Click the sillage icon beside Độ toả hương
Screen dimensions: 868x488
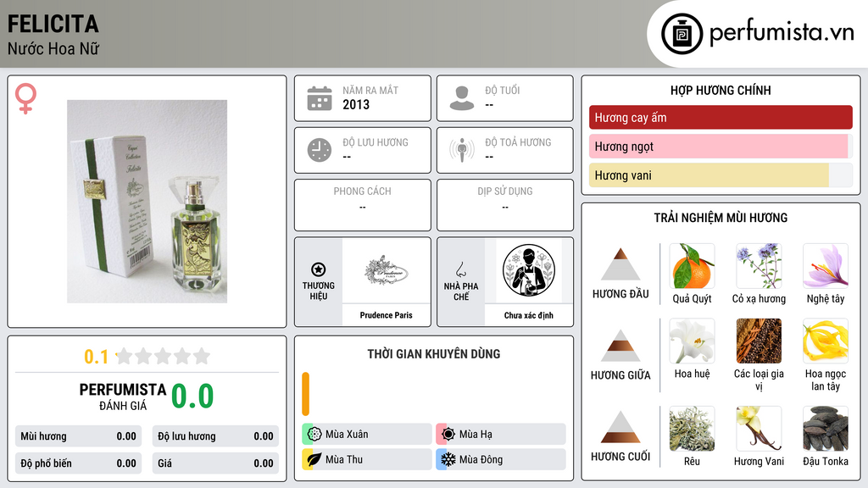[x=462, y=150]
